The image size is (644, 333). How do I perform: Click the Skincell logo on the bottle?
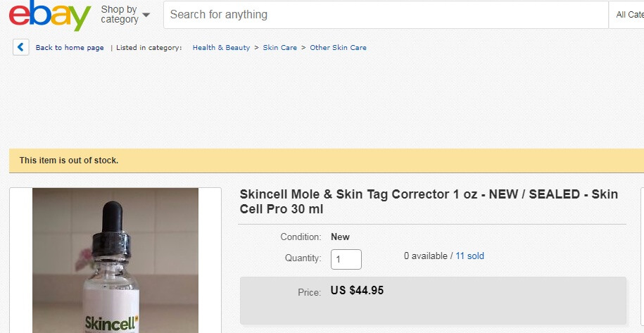[106, 323]
